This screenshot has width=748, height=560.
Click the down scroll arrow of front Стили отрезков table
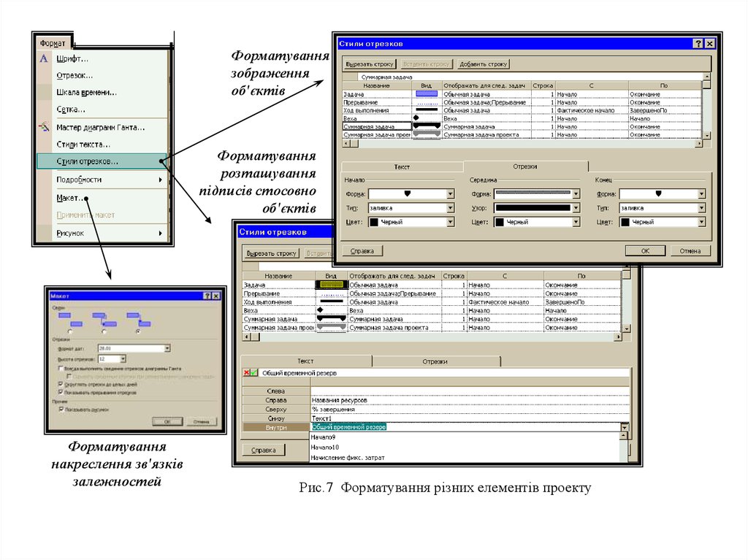click(x=706, y=135)
